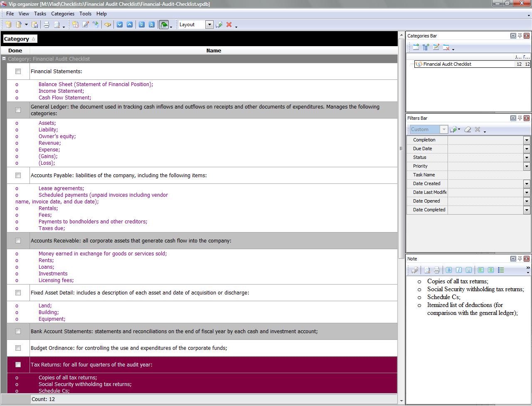Viewport: 532px width, 406px height.
Task: Toggle bullet list in Note toolbar
Action: coord(501,270)
